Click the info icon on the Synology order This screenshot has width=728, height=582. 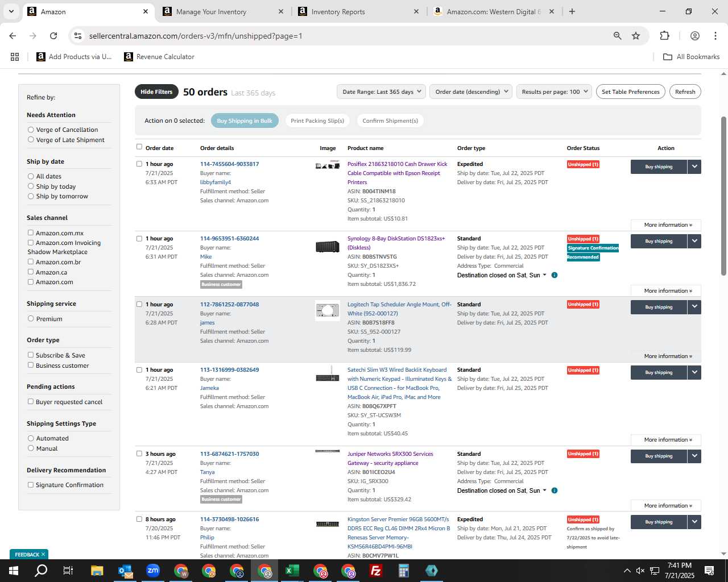coord(555,275)
